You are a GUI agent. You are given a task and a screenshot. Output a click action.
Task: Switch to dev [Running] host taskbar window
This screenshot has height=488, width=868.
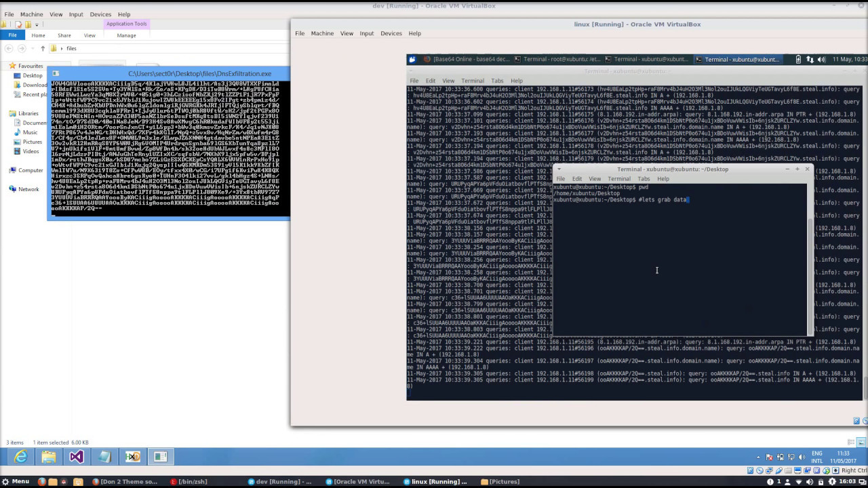(279, 482)
